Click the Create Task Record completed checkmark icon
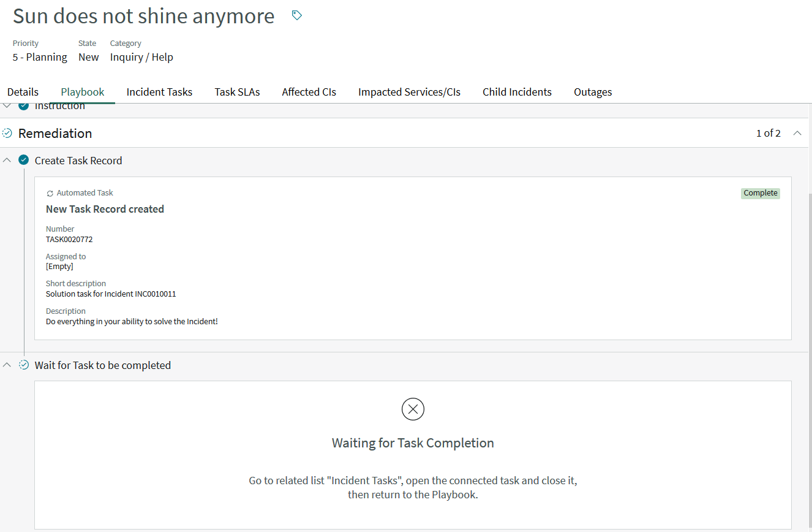This screenshot has height=532, width=812. [x=24, y=160]
